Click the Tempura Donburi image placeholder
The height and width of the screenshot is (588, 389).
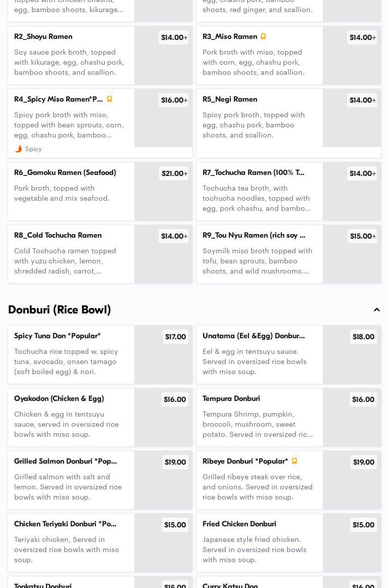tap(352, 417)
